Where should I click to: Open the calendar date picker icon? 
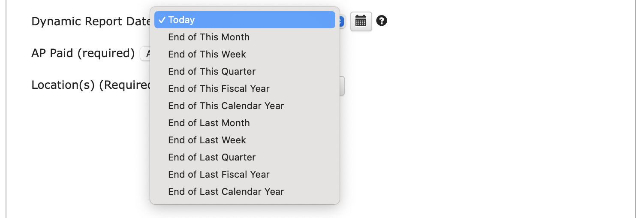click(x=361, y=21)
